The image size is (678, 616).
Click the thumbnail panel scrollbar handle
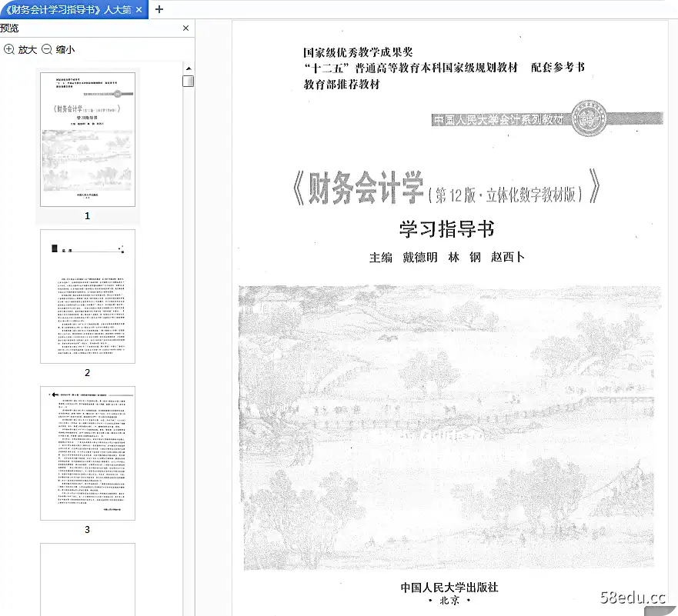click(188, 82)
